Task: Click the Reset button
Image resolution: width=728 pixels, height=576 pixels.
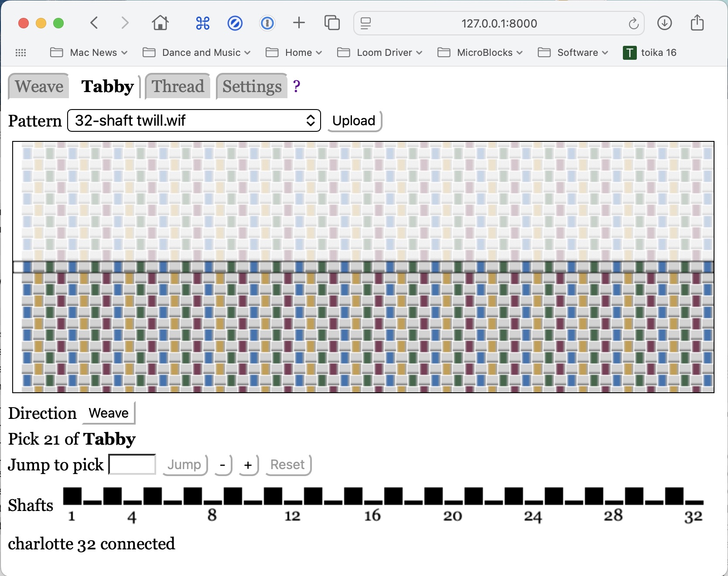Action: coord(288,465)
